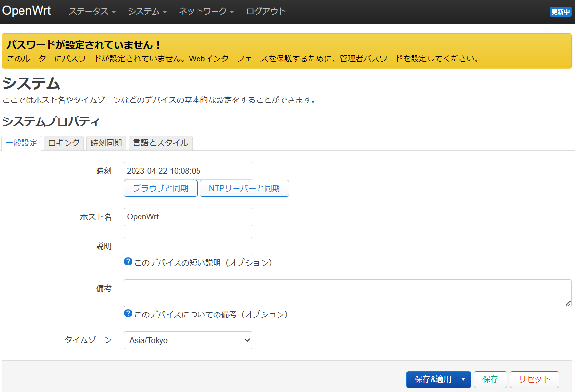
Task: Open the 時刻同期 tab
Action: 106,143
